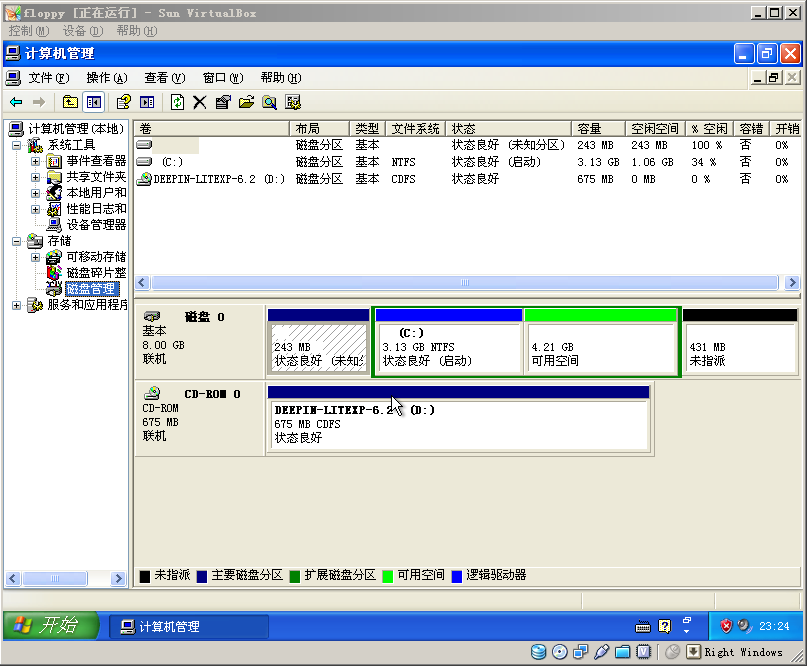Open the 文件(F) menu

(x=48, y=78)
